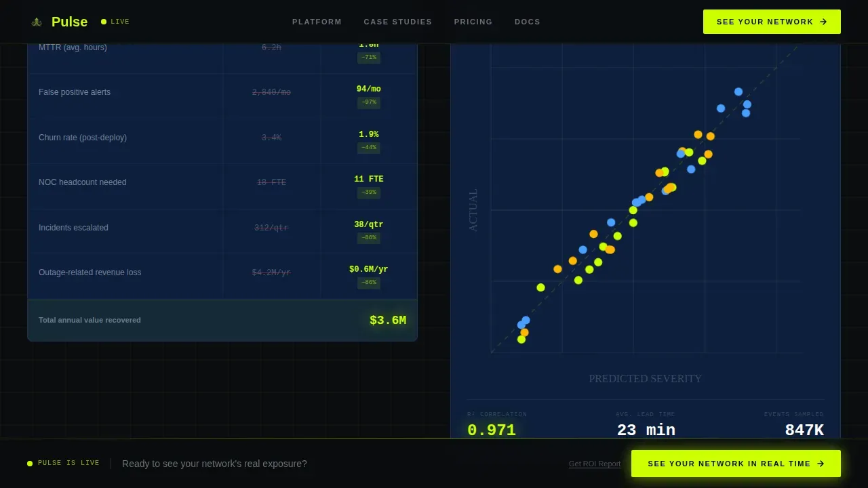Go to the Pricing page
The height and width of the screenshot is (488, 868).
pos(473,22)
